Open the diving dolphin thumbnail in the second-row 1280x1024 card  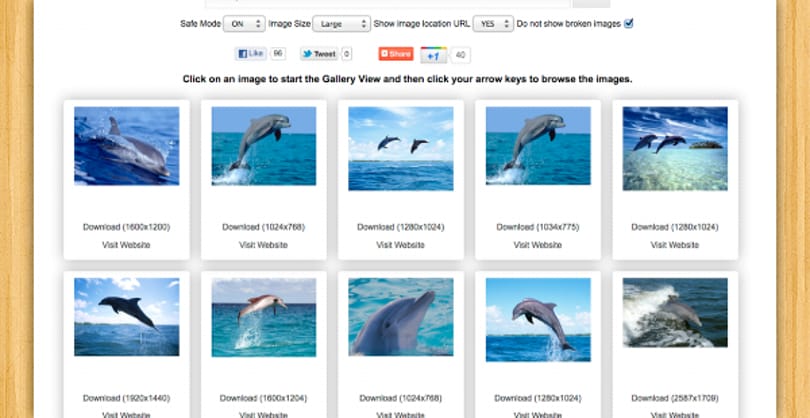pyautogui.click(x=538, y=319)
